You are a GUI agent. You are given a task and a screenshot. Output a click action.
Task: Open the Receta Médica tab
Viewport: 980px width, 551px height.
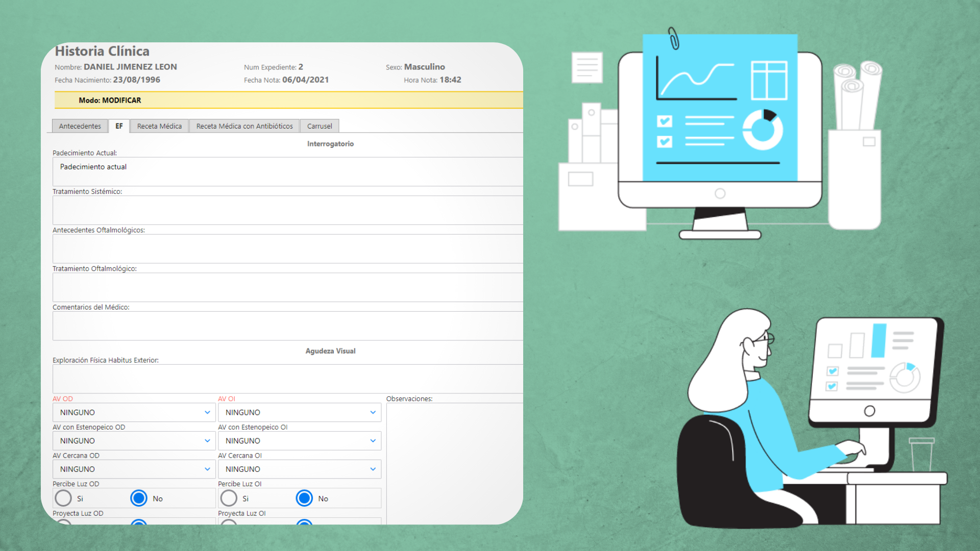(159, 126)
